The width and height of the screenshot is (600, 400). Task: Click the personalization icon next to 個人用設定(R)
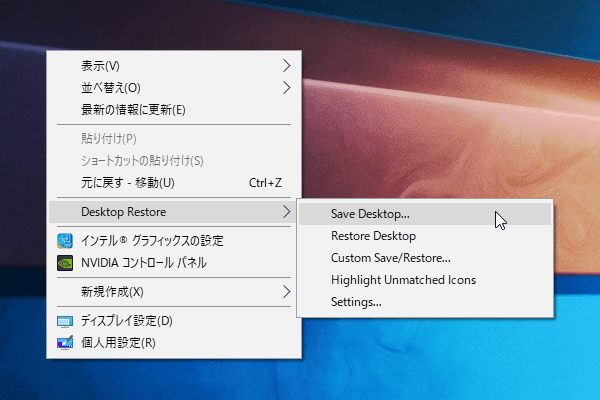click(x=65, y=343)
